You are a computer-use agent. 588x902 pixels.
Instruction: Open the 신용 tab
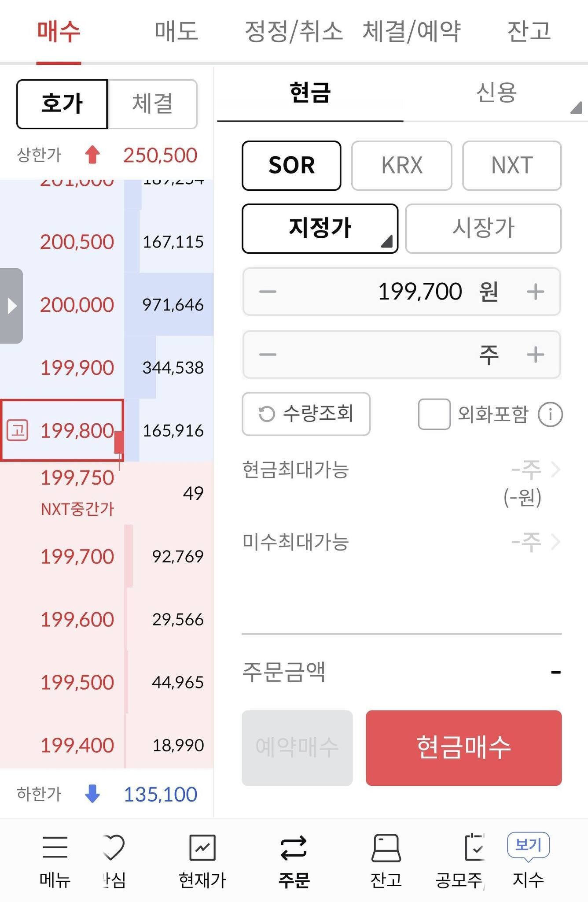pos(496,92)
